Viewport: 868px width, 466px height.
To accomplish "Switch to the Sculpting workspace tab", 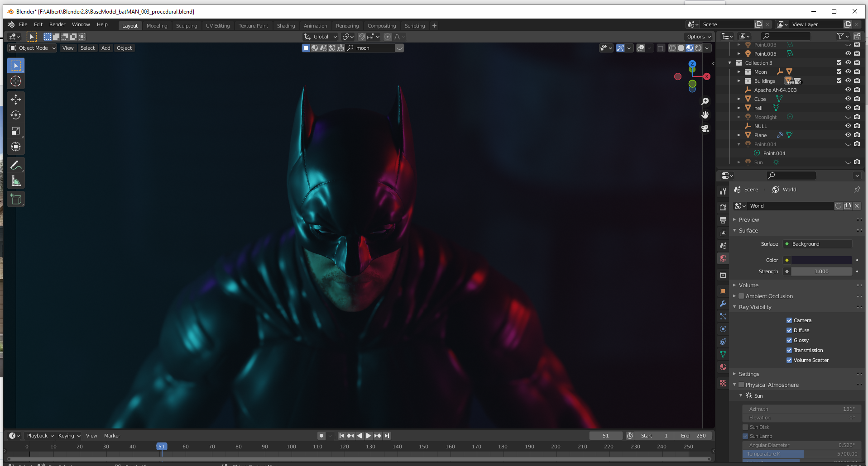I will [x=187, y=26].
